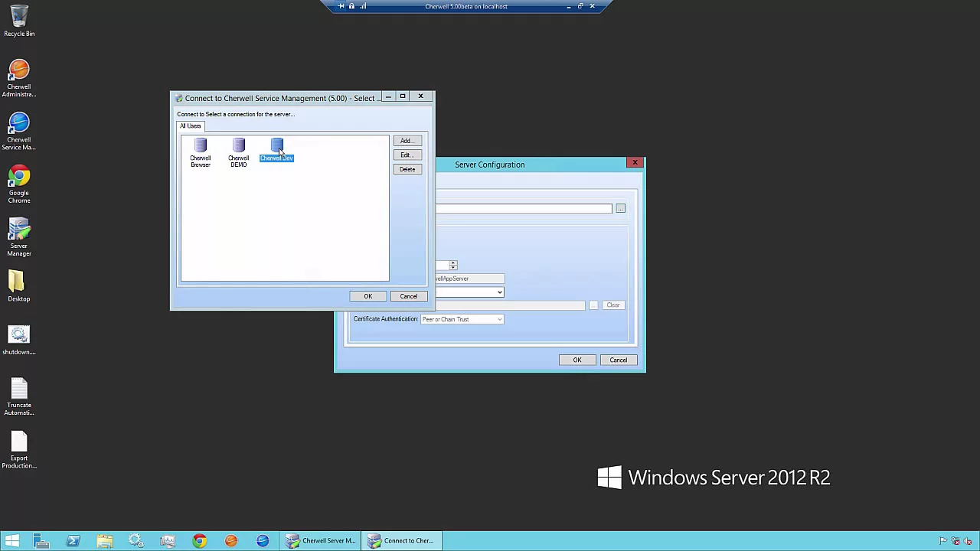Maximize the Connect to Cherwell dialog
This screenshot has height=551, width=980.
[402, 96]
